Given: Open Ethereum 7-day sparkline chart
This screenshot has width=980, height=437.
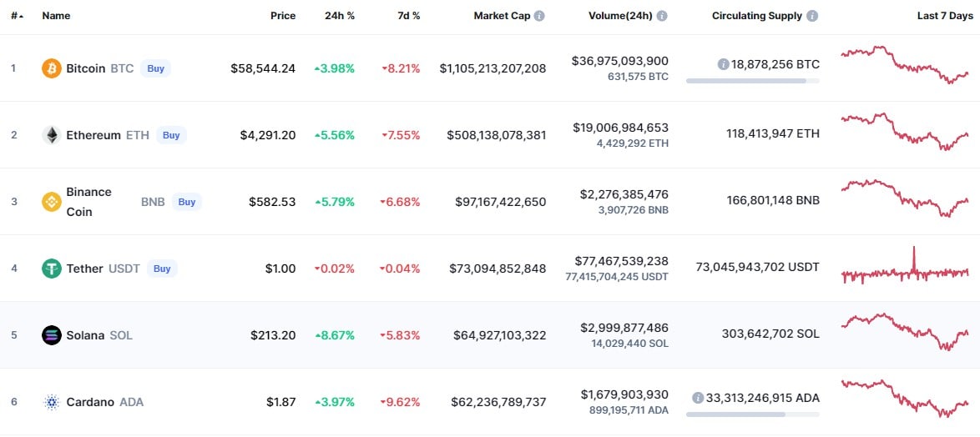Looking at the screenshot, I should [905, 132].
